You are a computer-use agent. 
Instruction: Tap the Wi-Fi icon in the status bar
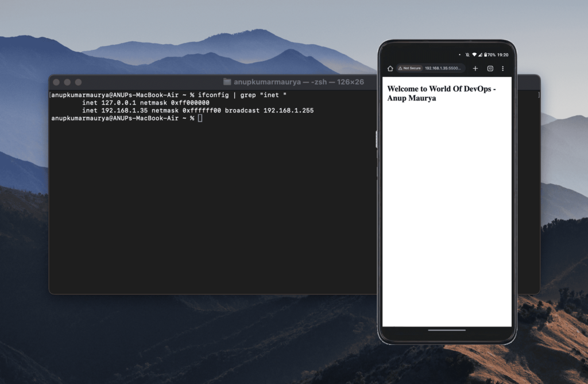tap(474, 55)
